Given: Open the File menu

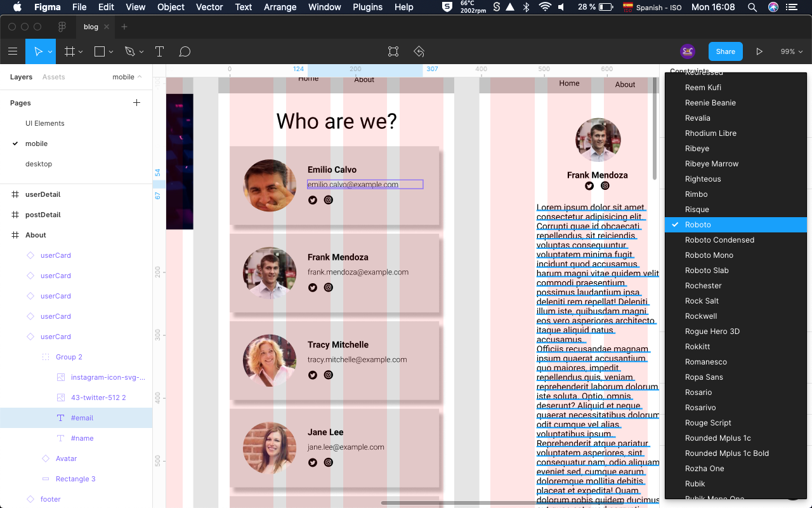Looking at the screenshot, I should [79, 7].
